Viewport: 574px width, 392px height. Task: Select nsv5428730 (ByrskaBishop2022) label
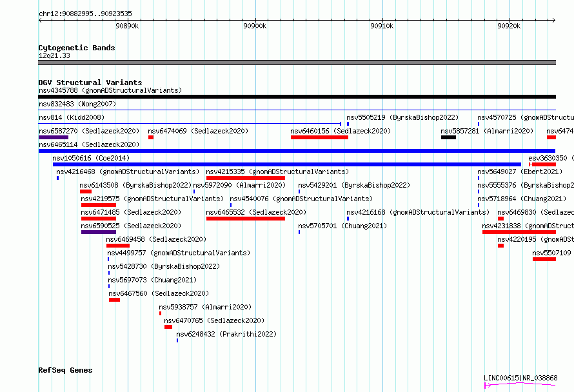click(164, 266)
